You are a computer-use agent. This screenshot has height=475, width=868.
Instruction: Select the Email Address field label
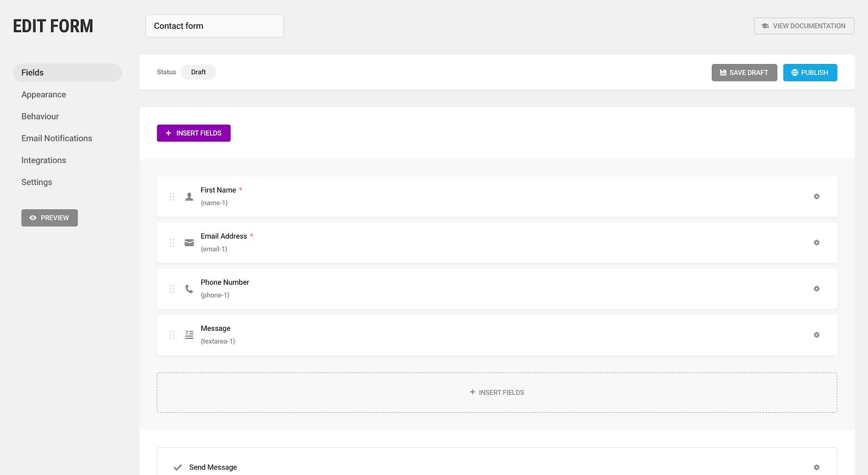point(224,236)
